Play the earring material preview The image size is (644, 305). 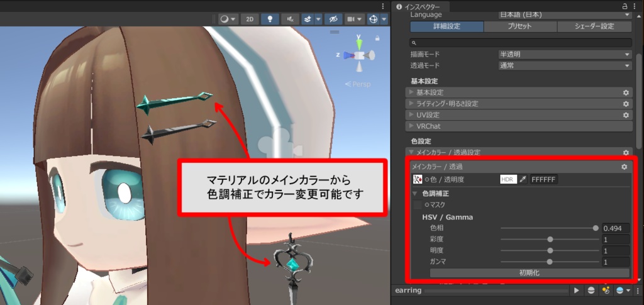coord(577,291)
